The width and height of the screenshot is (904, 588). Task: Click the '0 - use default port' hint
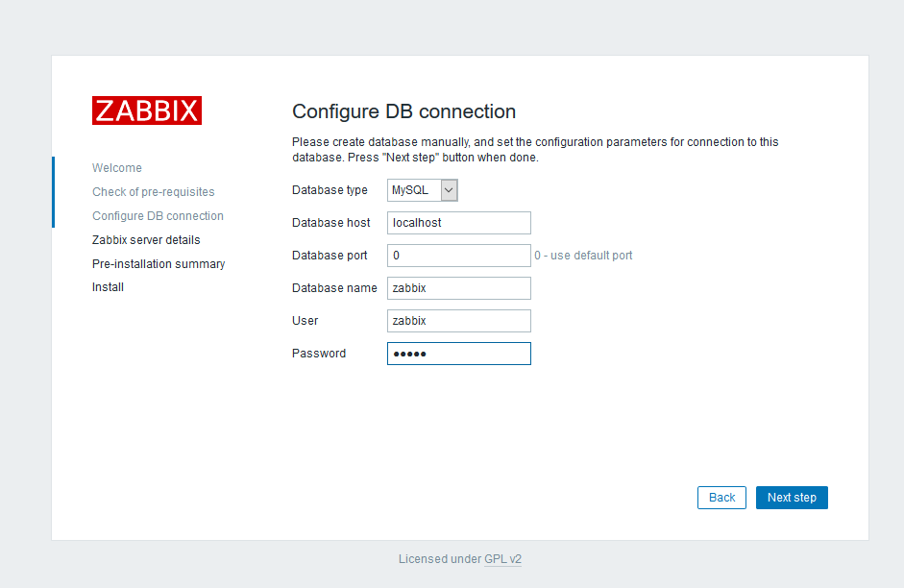point(583,256)
